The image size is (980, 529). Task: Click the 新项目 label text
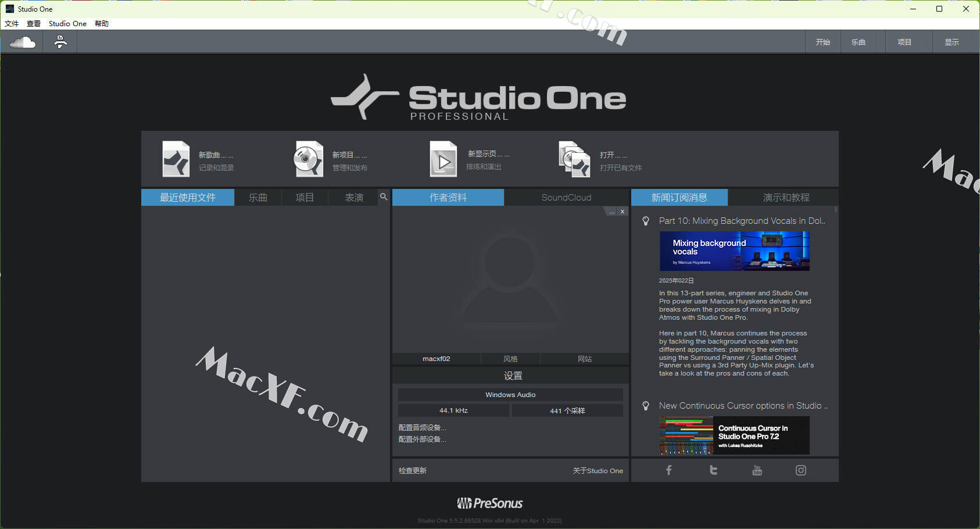(349, 155)
